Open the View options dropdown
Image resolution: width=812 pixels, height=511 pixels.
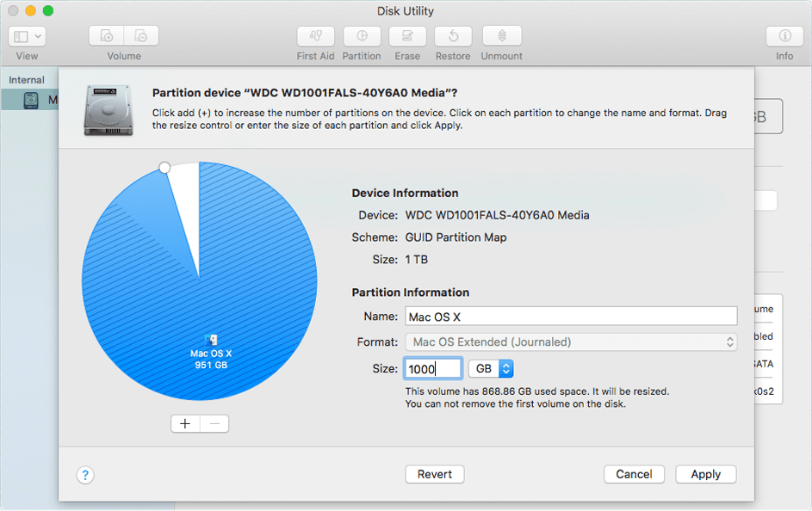coord(27,35)
